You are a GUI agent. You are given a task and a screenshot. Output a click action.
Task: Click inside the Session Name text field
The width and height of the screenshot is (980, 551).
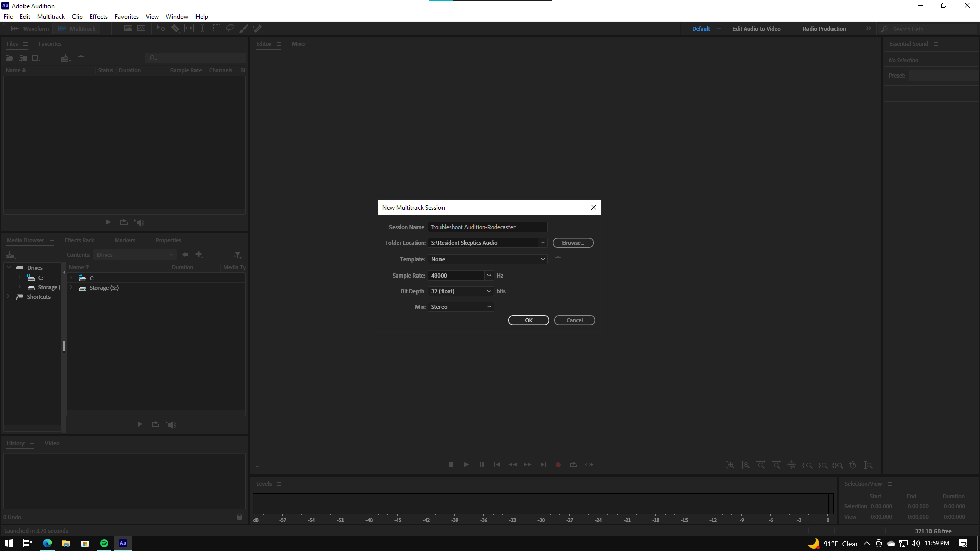click(x=487, y=227)
